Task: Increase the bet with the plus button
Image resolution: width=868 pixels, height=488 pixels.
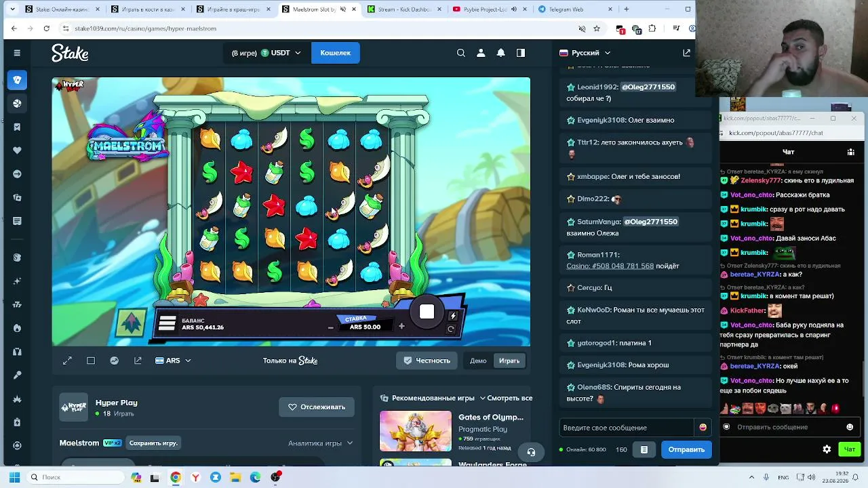Action: click(401, 327)
